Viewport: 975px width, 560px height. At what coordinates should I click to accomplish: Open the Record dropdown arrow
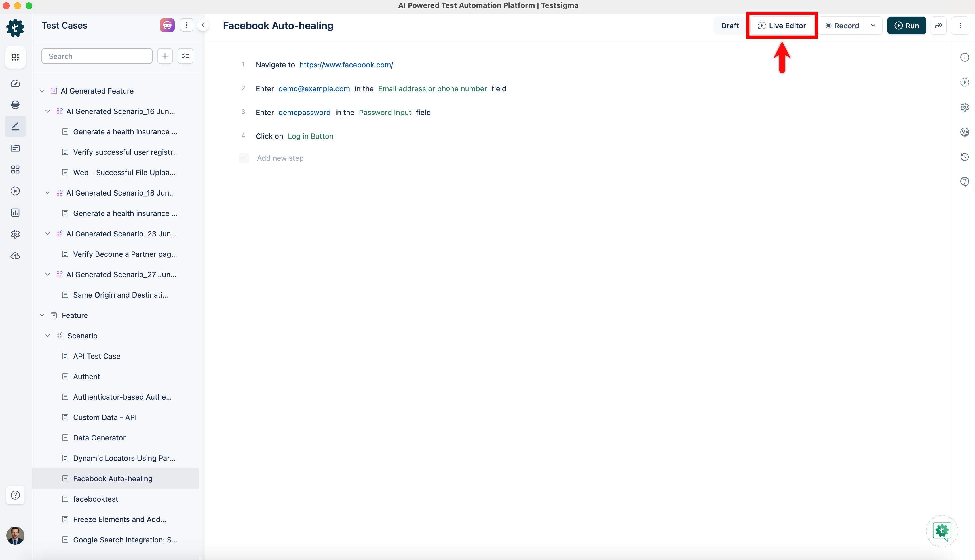click(x=873, y=26)
